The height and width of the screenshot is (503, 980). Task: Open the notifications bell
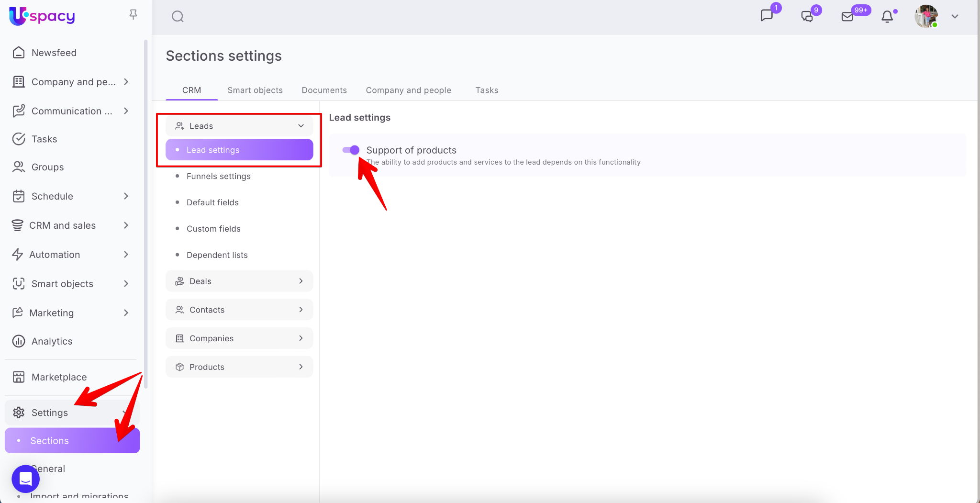(887, 17)
